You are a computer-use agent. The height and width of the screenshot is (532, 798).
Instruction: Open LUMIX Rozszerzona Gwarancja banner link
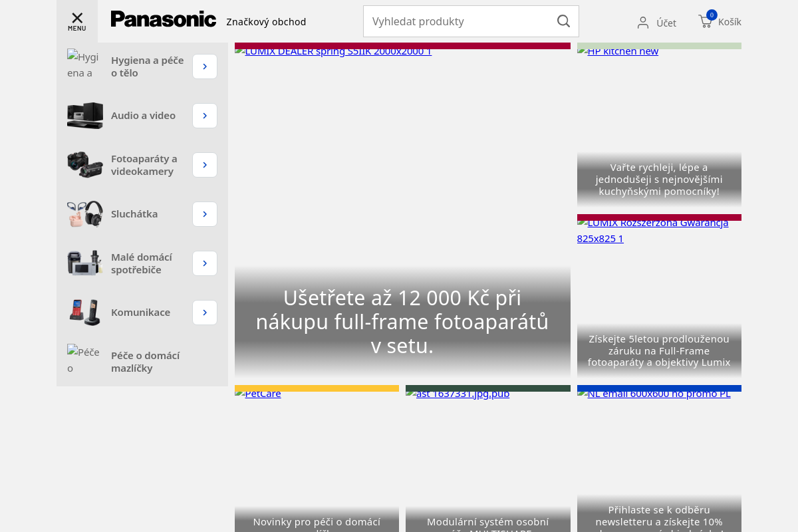tap(653, 230)
